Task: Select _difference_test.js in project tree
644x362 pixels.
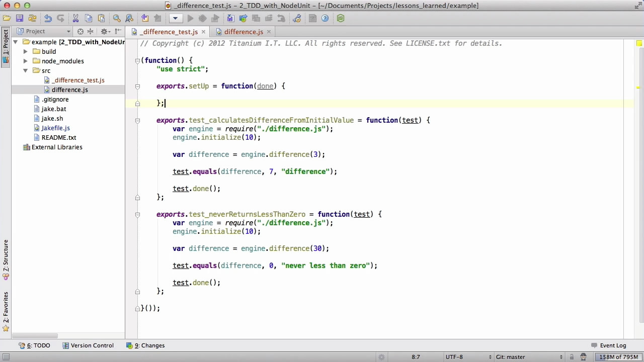Action: (78, 80)
